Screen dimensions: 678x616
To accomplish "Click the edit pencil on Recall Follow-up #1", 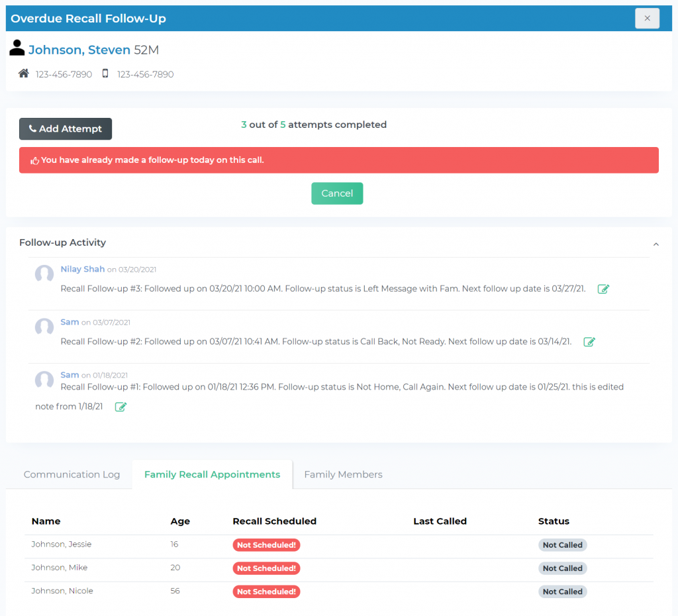I will click(x=121, y=406).
